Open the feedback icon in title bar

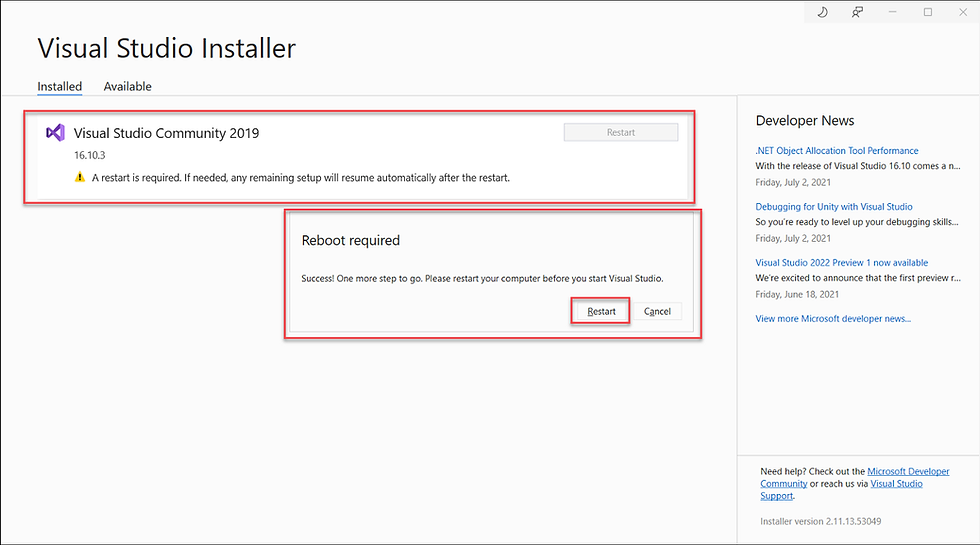pos(858,12)
